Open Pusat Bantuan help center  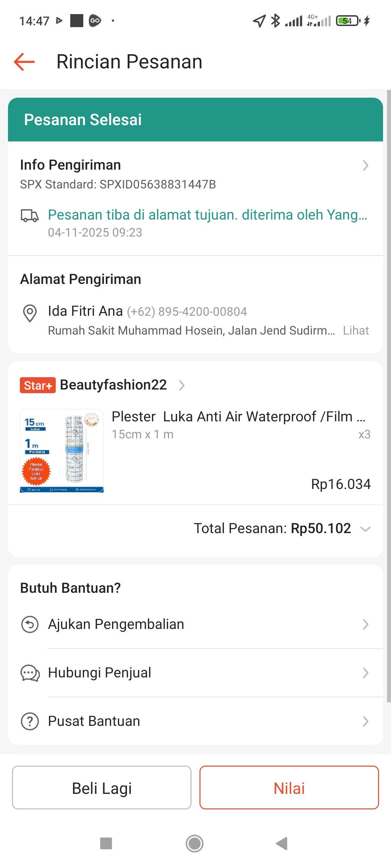point(94,722)
